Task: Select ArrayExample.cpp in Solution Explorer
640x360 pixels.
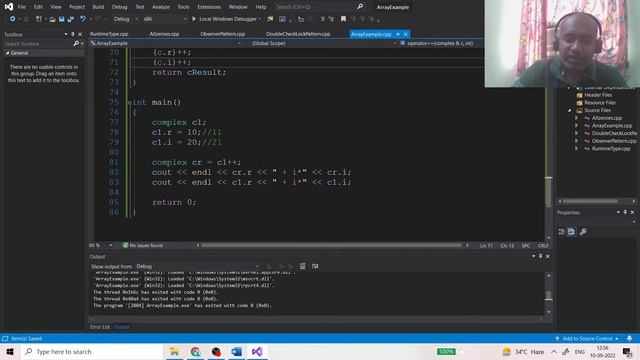Action: [x=611, y=126]
